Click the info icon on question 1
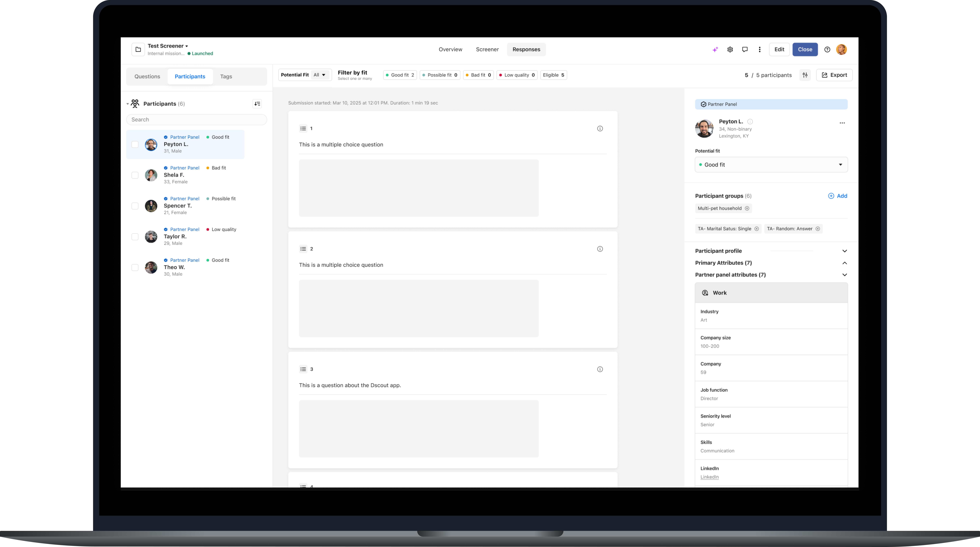Image resolution: width=980 pixels, height=547 pixels. 600,129
